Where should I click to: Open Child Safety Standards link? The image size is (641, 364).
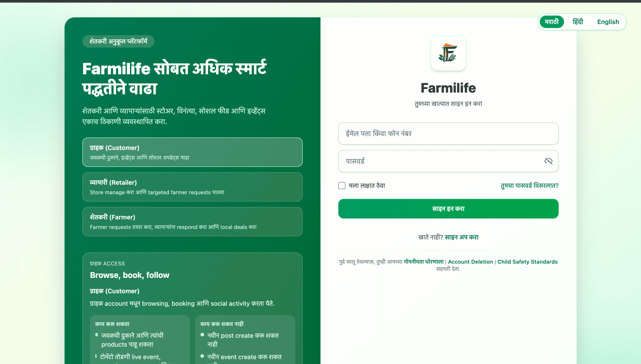click(527, 262)
